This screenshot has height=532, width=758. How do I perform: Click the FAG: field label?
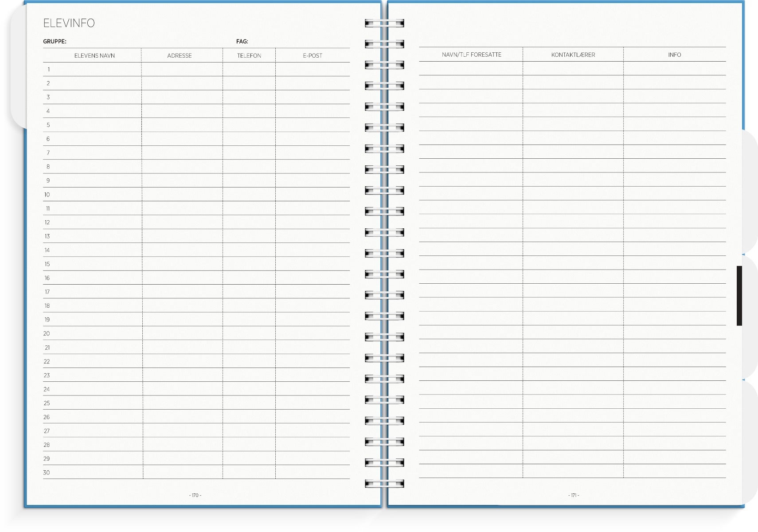coord(242,41)
